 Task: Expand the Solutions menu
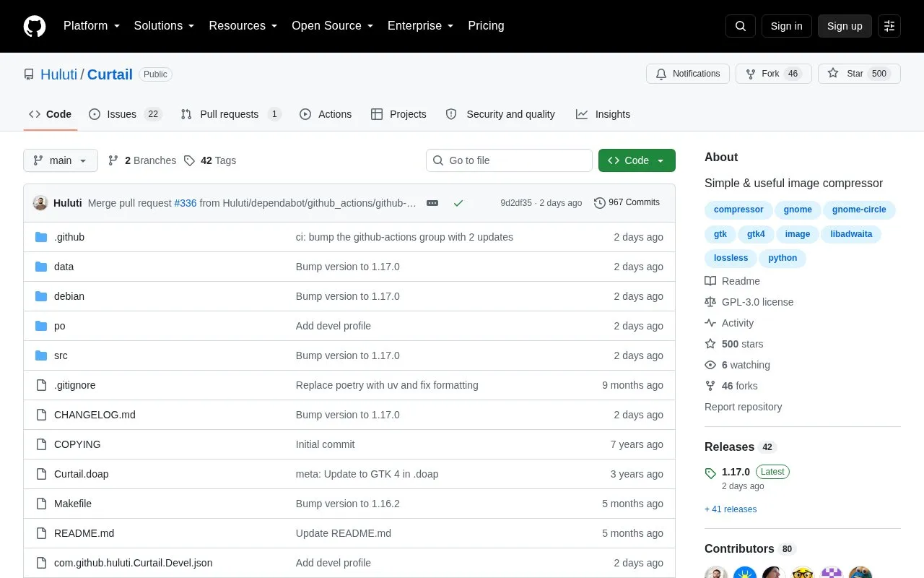[x=164, y=26]
